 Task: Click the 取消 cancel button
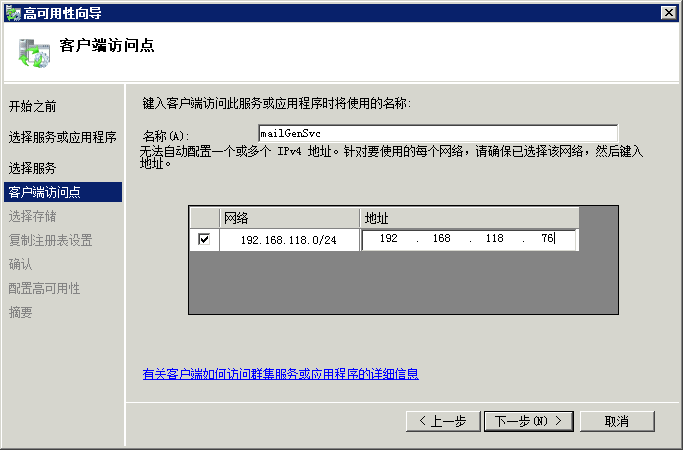pos(617,421)
